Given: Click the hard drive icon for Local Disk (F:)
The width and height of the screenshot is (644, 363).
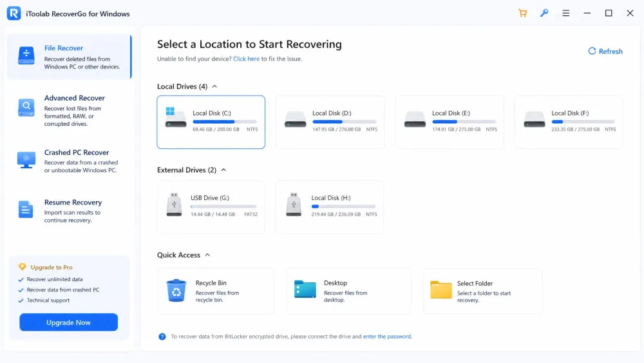Looking at the screenshot, I should coord(535,119).
